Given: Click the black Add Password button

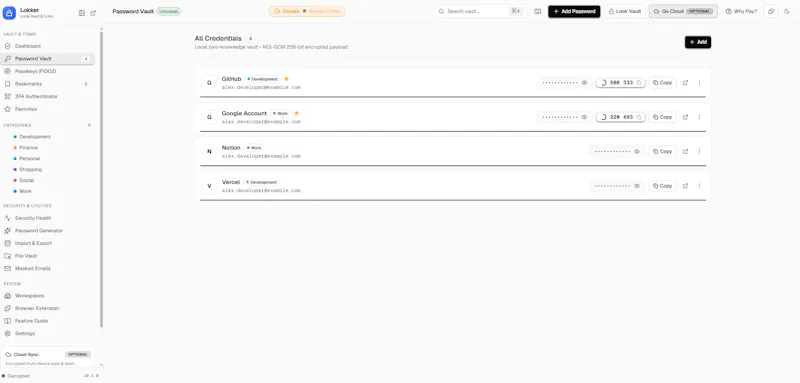Looking at the screenshot, I should tap(574, 11).
